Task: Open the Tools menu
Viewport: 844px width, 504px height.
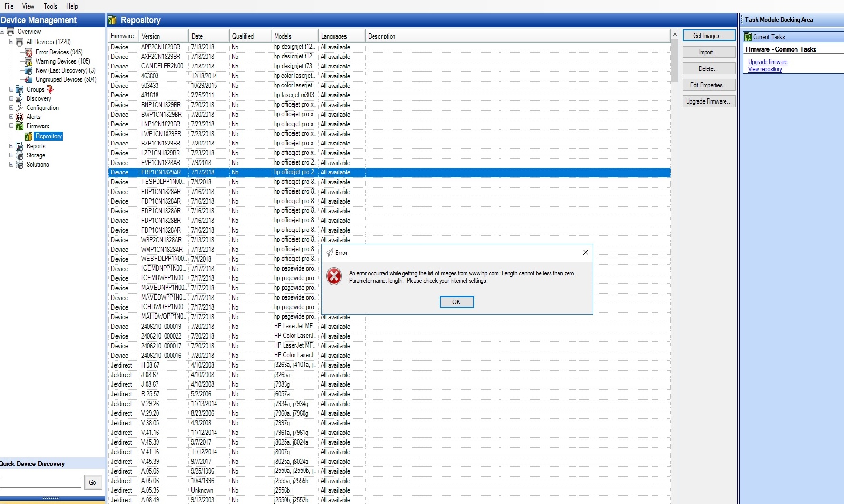Action: [x=50, y=6]
